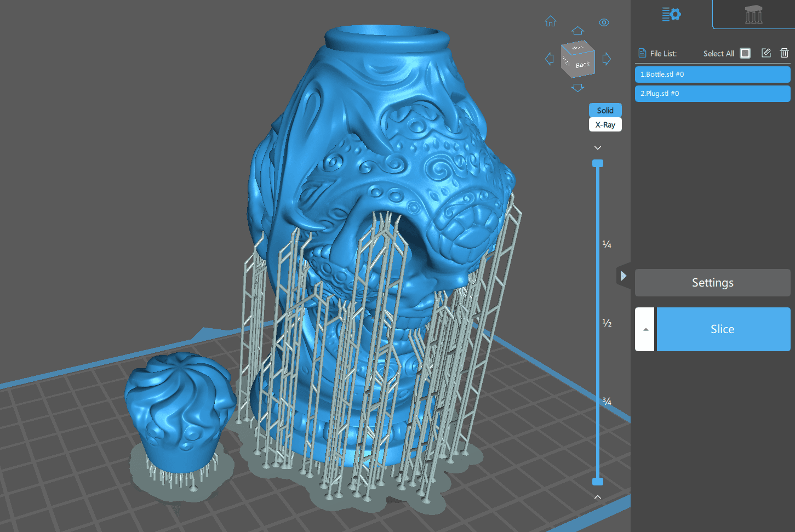This screenshot has height=532, width=795.
Task: Delete selected files with trash icon
Action: [x=784, y=53]
